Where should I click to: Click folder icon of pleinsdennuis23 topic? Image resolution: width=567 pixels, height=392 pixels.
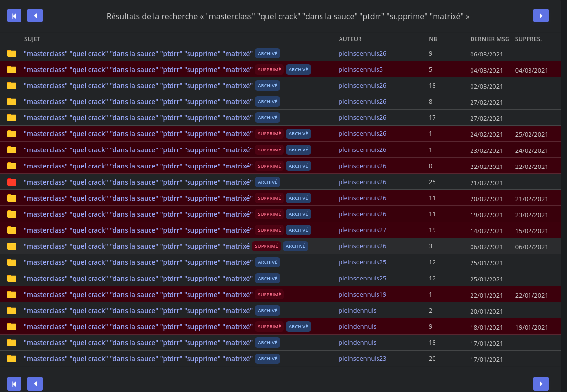coord(12,359)
